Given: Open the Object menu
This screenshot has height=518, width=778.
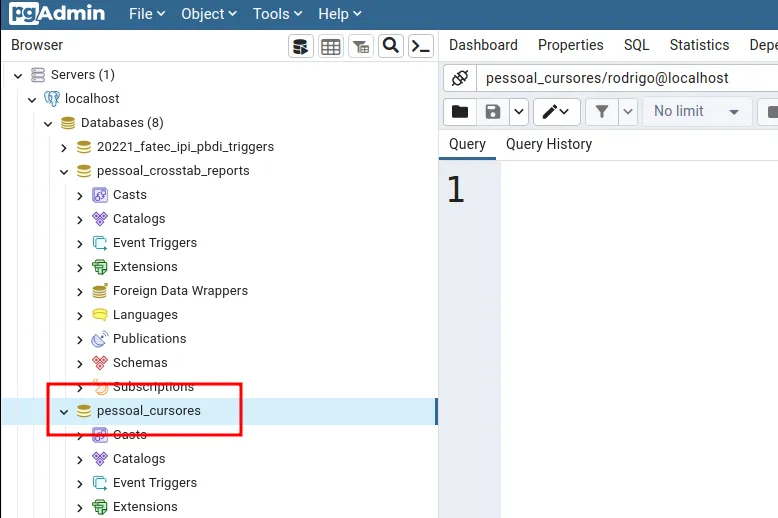Looking at the screenshot, I should [208, 14].
